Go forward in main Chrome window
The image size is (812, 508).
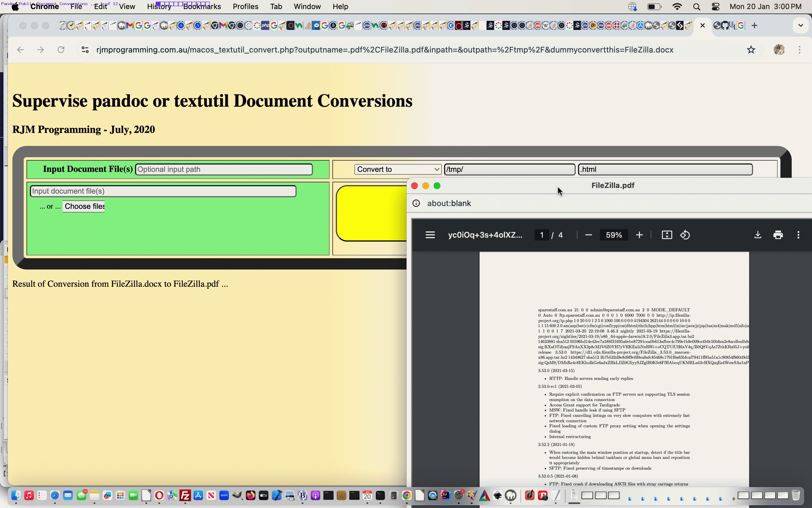(x=41, y=50)
